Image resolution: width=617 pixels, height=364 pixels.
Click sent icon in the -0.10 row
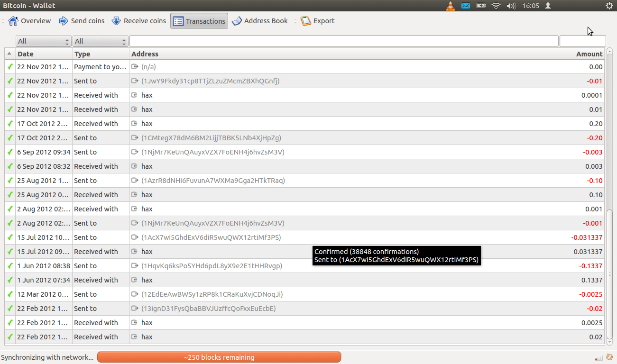(x=135, y=181)
